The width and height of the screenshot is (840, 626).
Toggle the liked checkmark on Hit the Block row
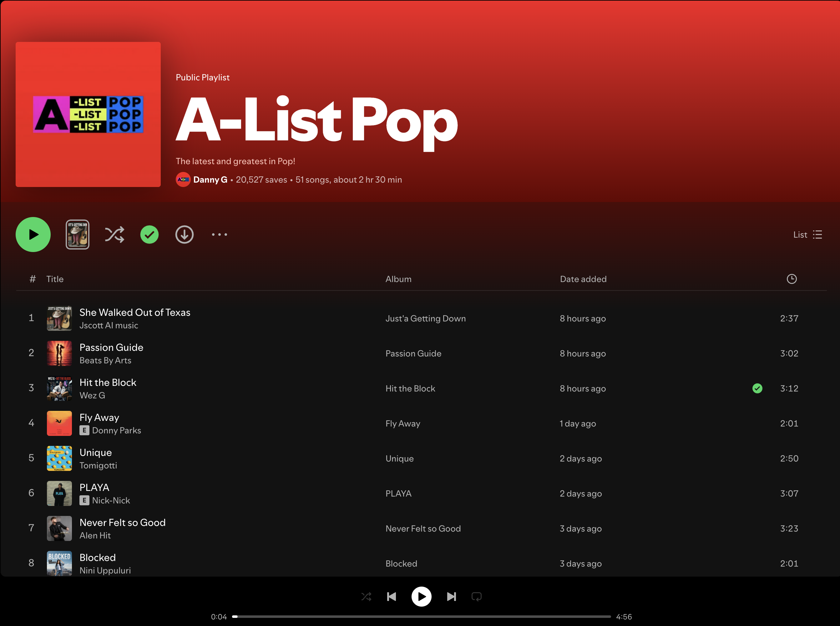click(757, 388)
